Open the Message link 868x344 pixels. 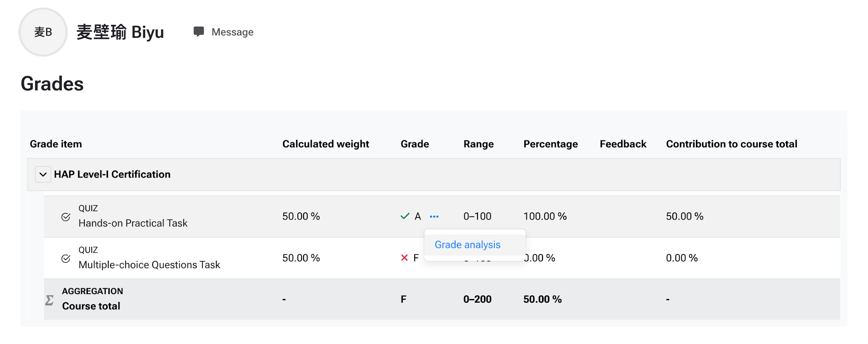232,32
